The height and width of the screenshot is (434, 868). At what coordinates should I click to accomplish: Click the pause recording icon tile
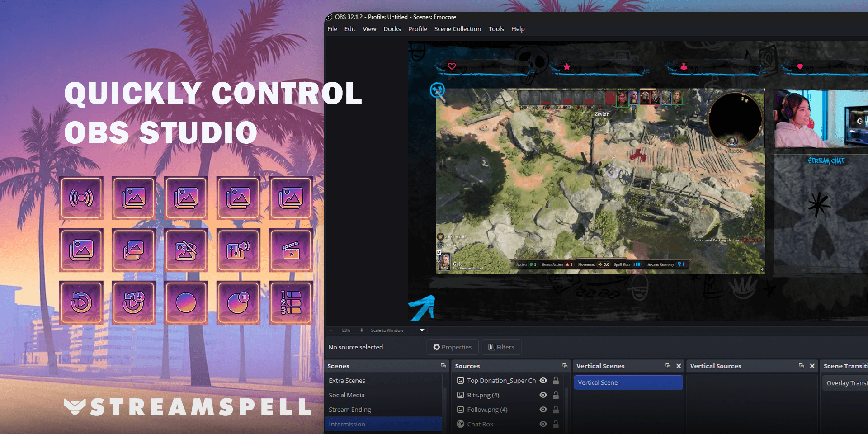[239, 303]
